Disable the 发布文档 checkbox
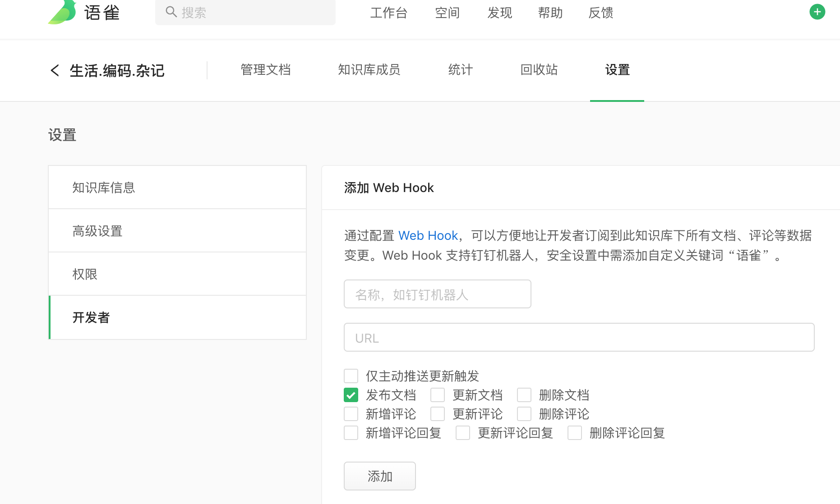Screen dimensions: 840x504 tap(351, 395)
